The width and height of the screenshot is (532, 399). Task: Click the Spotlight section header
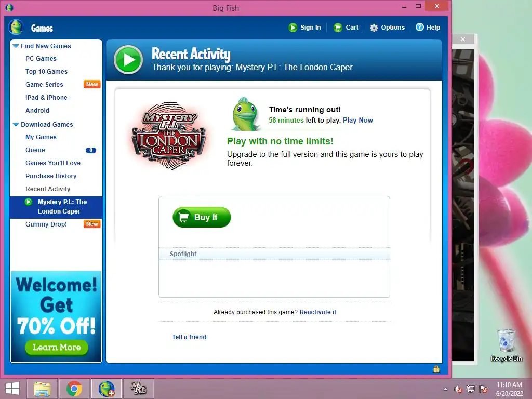[274, 254]
